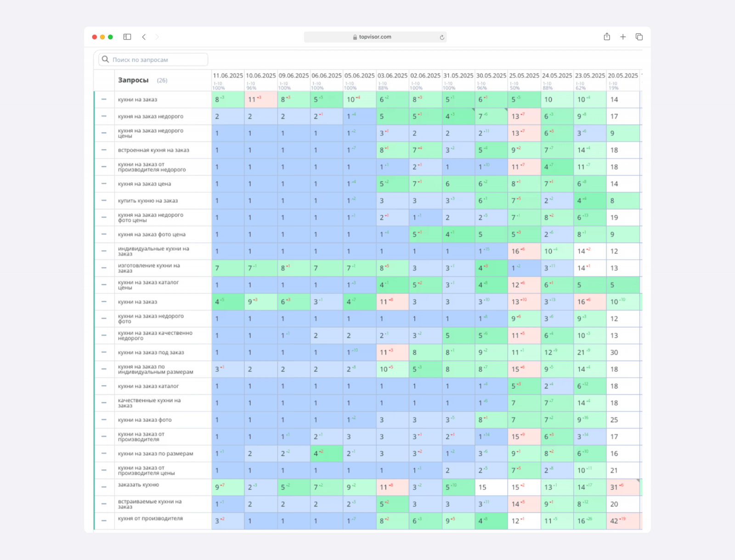Click query 'кухни на заказ от производителя недорого'

(152, 167)
